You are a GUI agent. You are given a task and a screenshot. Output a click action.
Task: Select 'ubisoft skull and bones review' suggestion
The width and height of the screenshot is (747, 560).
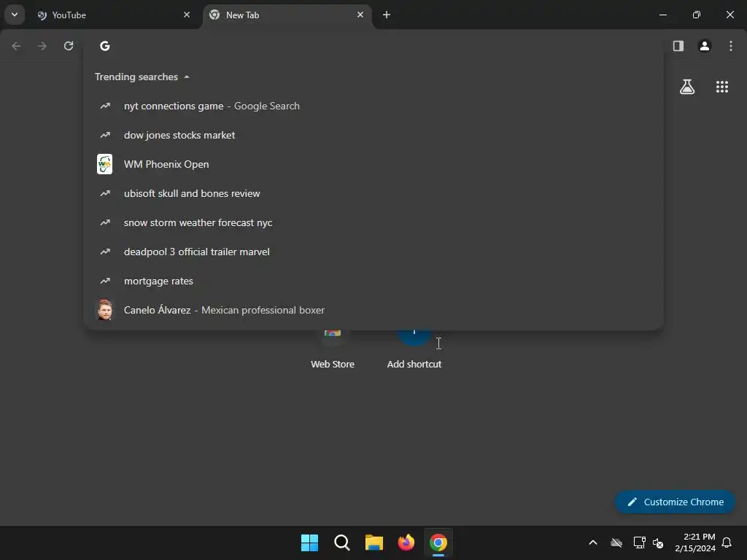[373, 193]
